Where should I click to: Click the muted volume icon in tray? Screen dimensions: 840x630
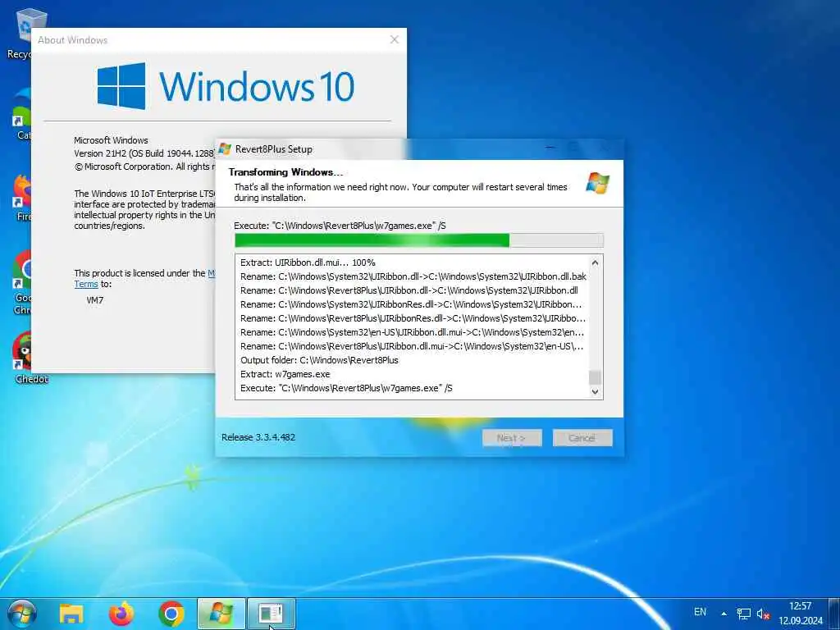(x=763, y=614)
